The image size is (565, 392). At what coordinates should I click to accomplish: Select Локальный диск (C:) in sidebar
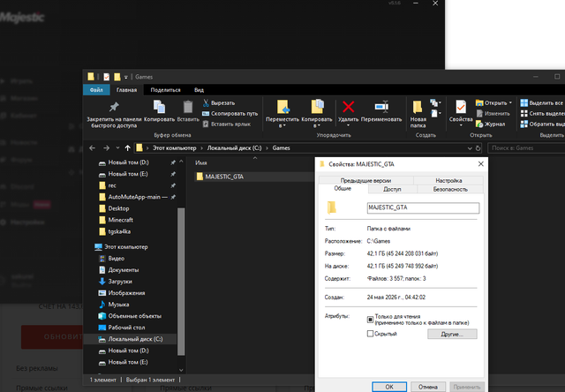pos(135,339)
